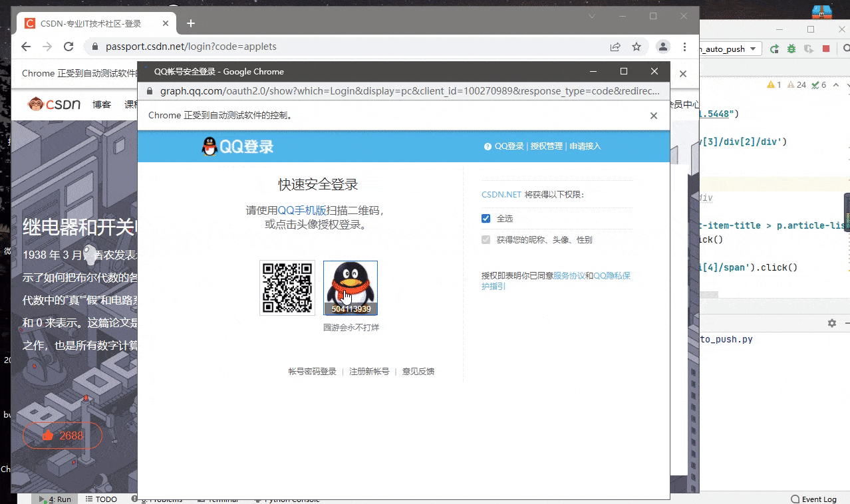Screen dimensions: 850x504
Task: Open the 注册新帐号 link
Action: point(369,372)
